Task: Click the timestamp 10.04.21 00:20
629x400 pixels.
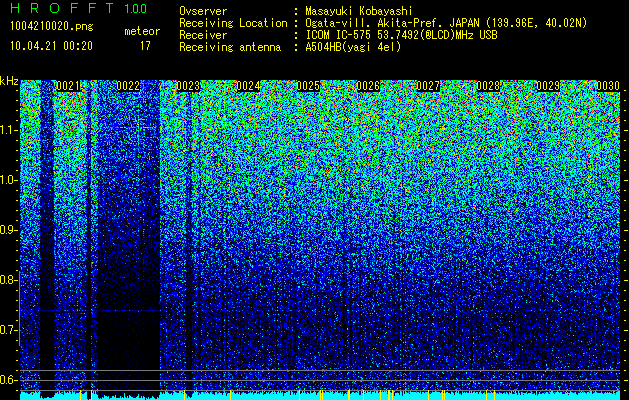Action: (51, 46)
